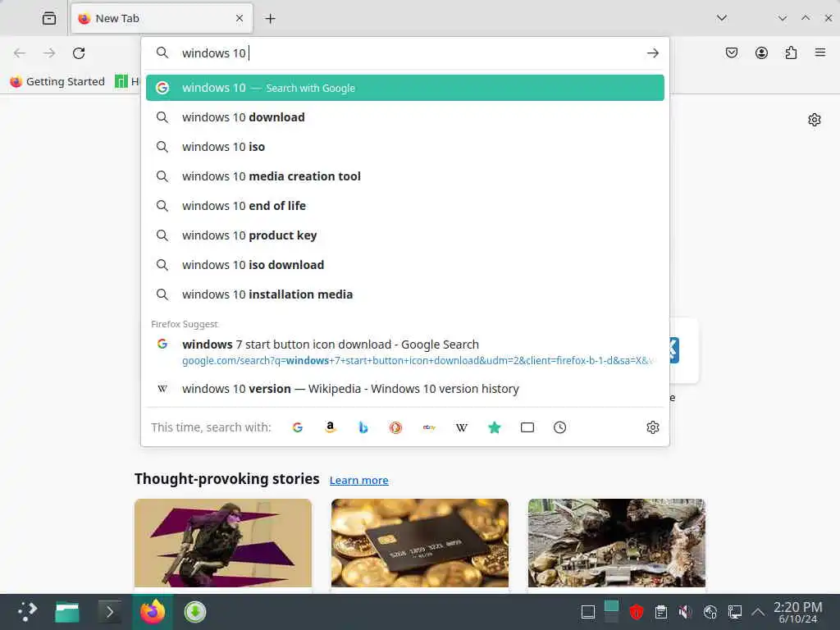Search with Google one-off engine icon

click(x=297, y=427)
